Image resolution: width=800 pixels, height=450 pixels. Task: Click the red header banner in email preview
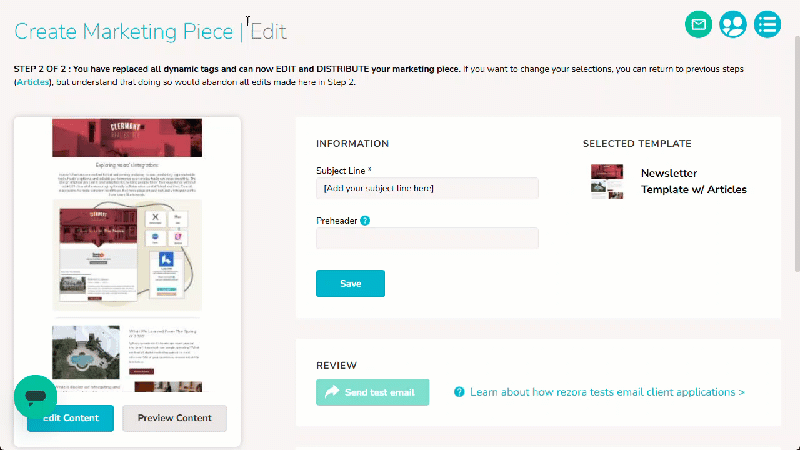[x=127, y=138]
